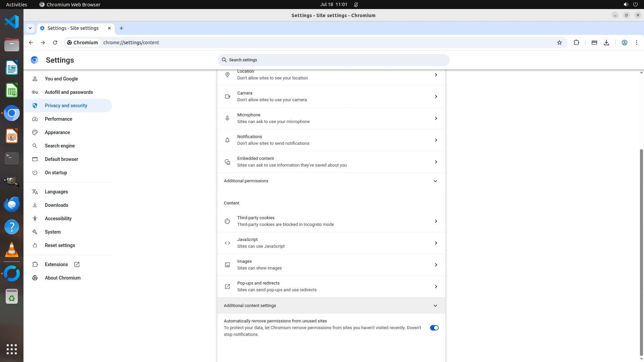
Task: Open the Appearance settings section
Action: (x=57, y=132)
